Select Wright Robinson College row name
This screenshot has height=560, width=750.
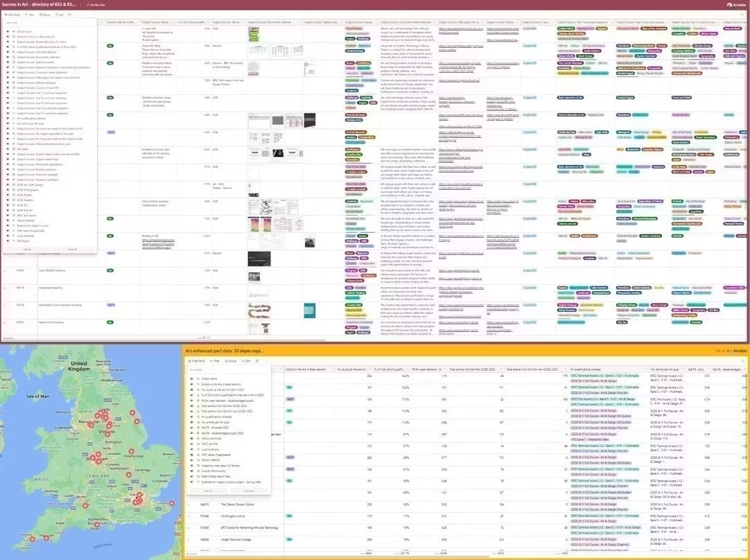pos(236,539)
